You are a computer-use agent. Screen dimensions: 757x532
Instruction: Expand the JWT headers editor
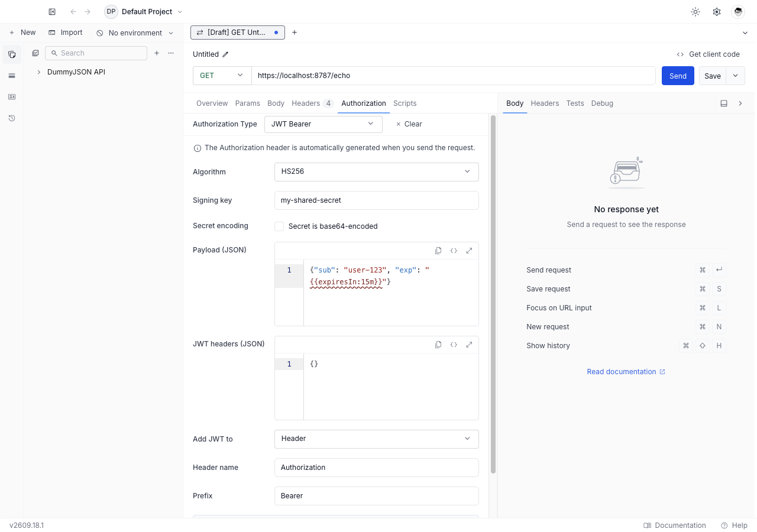(x=469, y=345)
